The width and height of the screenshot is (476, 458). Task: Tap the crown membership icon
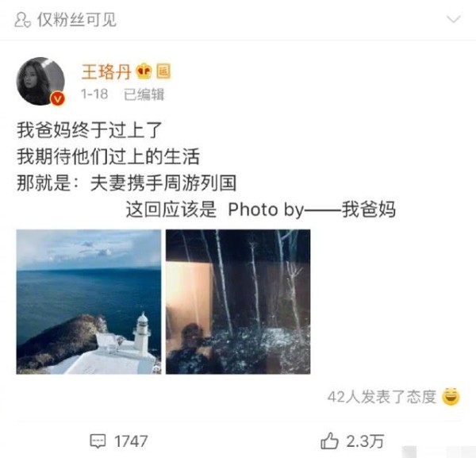(x=144, y=71)
